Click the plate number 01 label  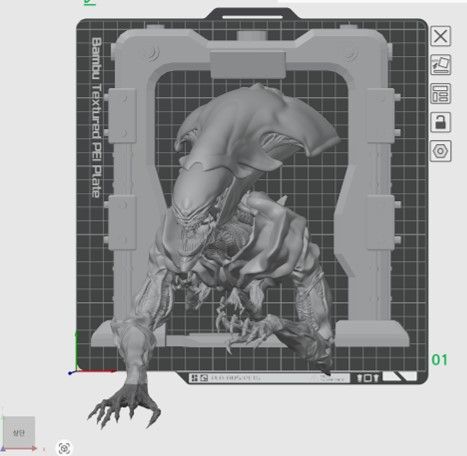pyautogui.click(x=440, y=360)
